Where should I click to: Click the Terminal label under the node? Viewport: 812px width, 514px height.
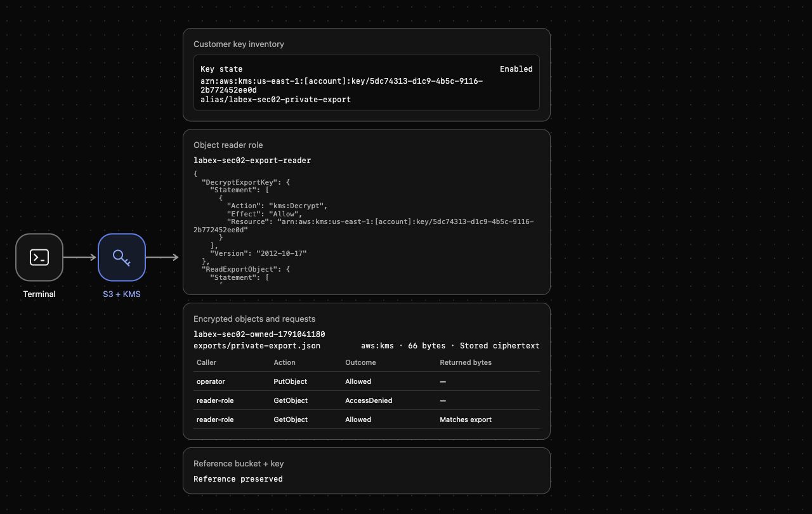click(39, 294)
